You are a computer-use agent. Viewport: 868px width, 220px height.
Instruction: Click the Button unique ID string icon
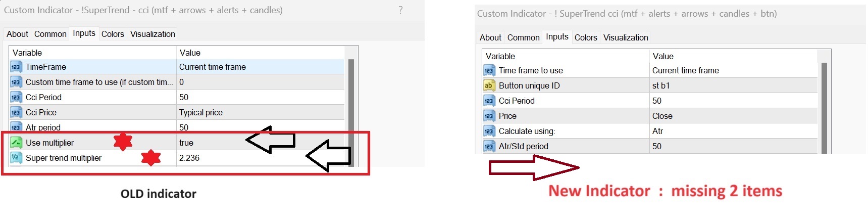tap(489, 85)
